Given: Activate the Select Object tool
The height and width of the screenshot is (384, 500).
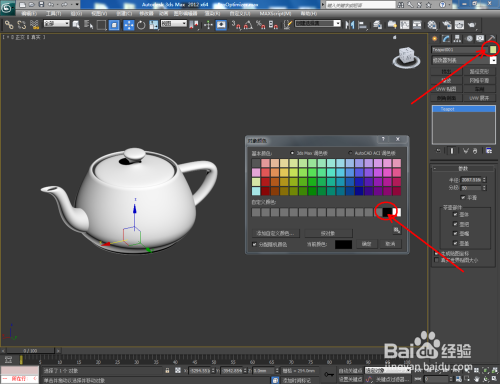Looking at the screenshot, I should pyautogui.click(x=76, y=25).
